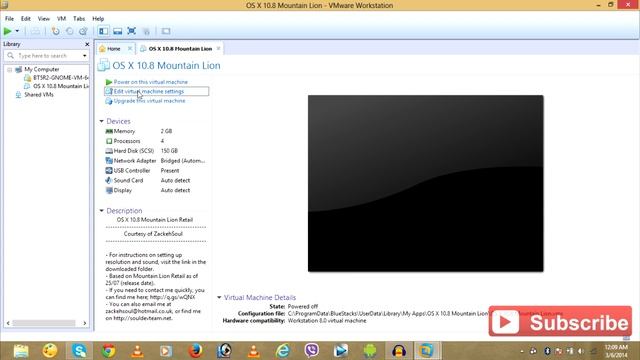This screenshot has height=360, width=640.
Task: Switch to the Home tab
Action: pos(113,49)
